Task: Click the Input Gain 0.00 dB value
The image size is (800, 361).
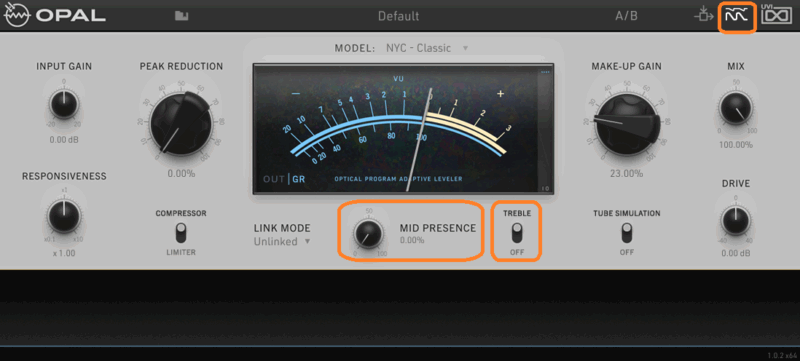Action: (x=64, y=140)
